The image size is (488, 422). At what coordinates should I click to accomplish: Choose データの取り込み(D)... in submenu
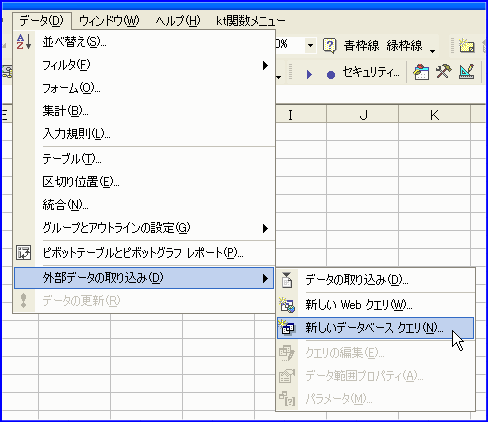coord(376,280)
